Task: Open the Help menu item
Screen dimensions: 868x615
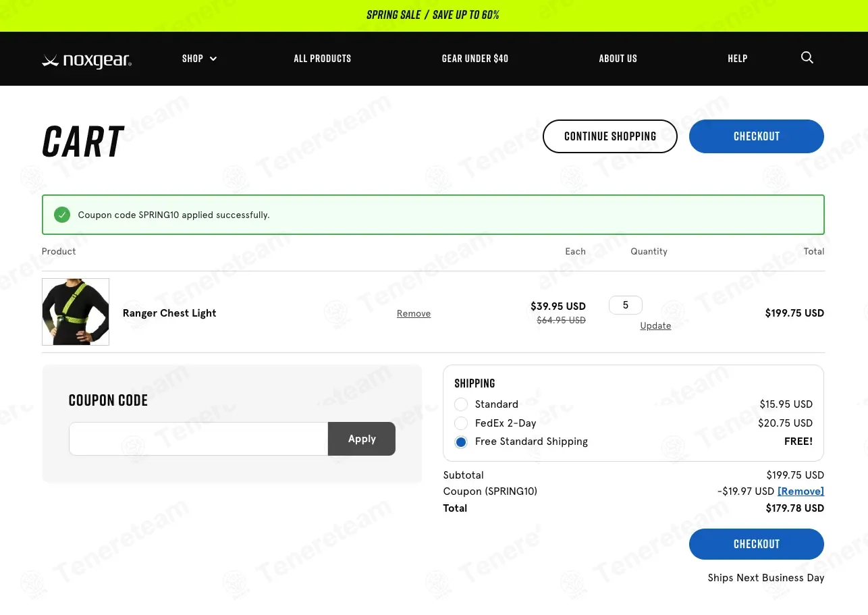Action: point(738,59)
